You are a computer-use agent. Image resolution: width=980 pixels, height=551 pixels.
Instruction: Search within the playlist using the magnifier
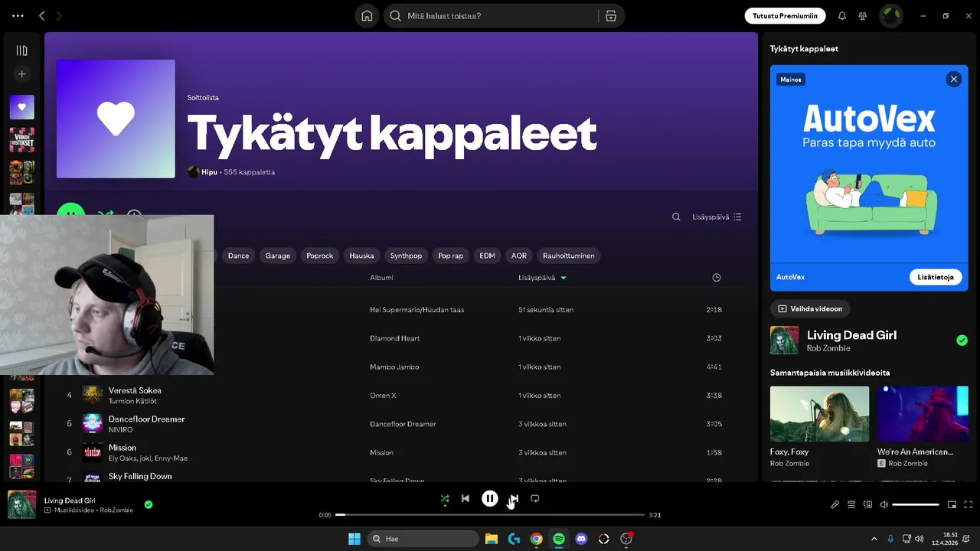pyautogui.click(x=676, y=217)
